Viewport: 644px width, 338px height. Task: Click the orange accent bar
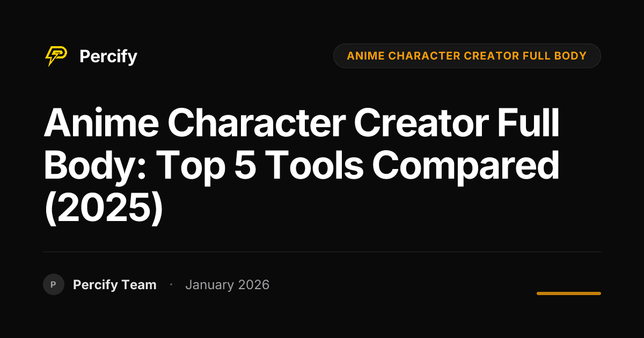click(568, 293)
